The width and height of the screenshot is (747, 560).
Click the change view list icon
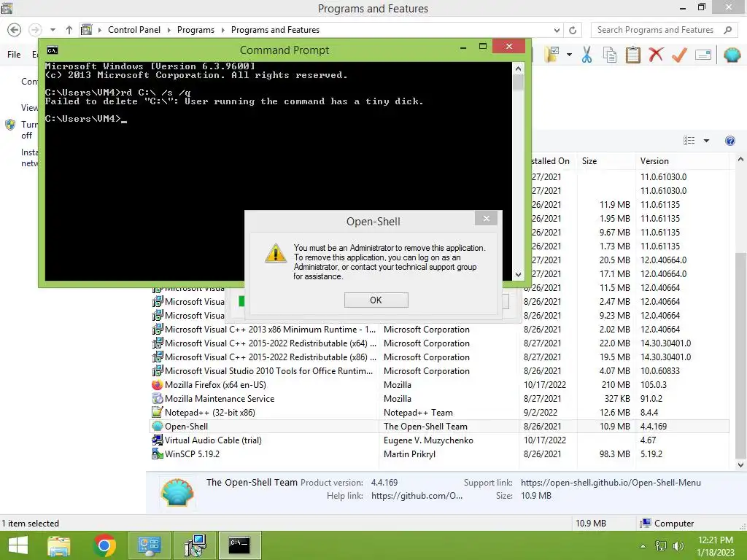click(x=689, y=141)
